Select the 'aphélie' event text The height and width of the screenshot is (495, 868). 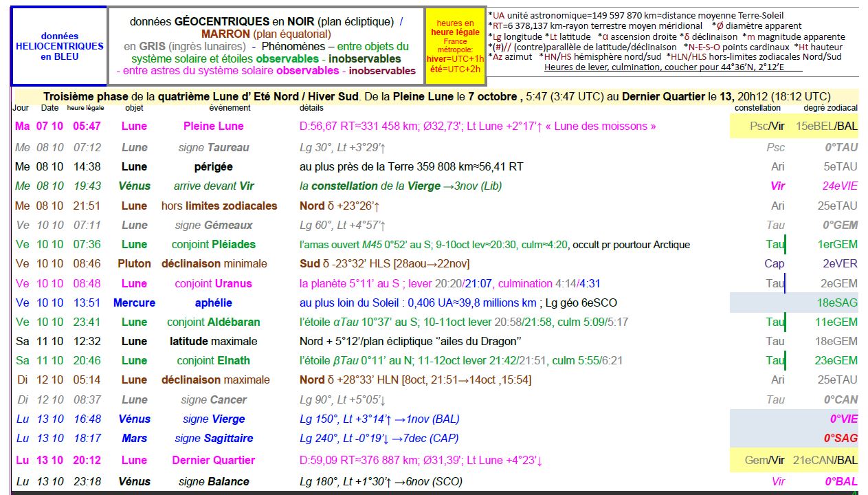pos(213,303)
